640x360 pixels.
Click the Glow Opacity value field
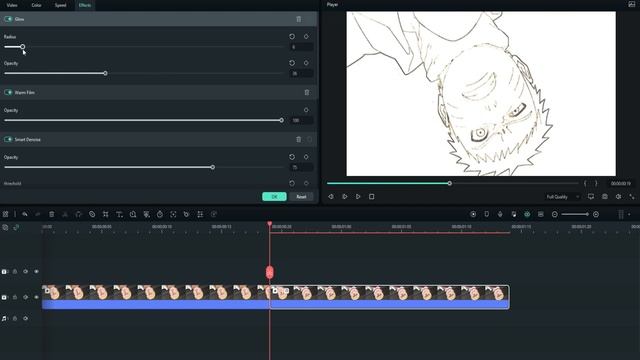(x=301, y=74)
